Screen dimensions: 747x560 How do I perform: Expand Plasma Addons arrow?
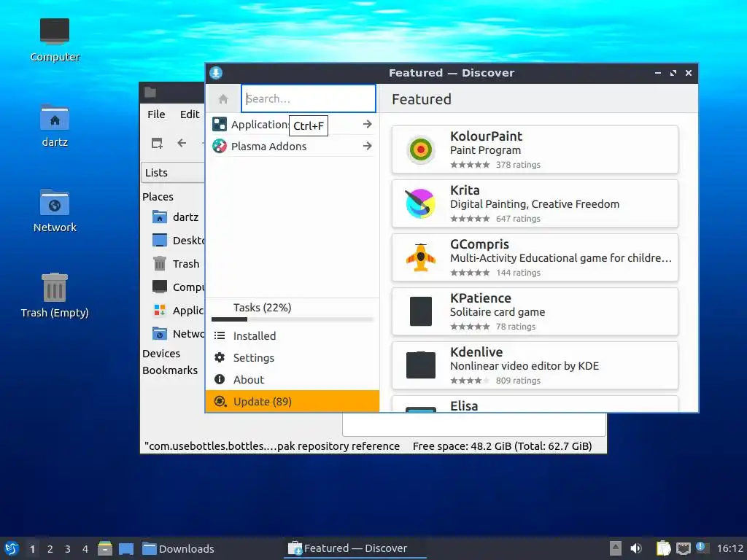(x=367, y=146)
